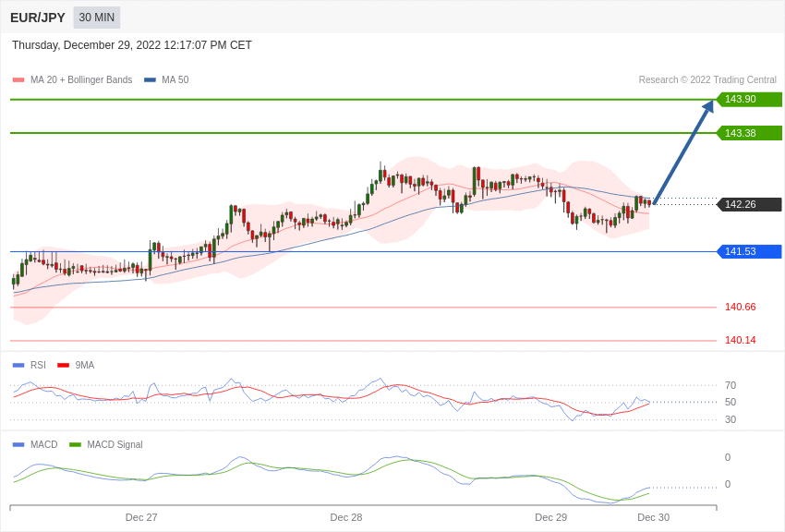Click the 30 MIN timeframe badge
The height and width of the screenshot is (532, 785).
(97, 18)
